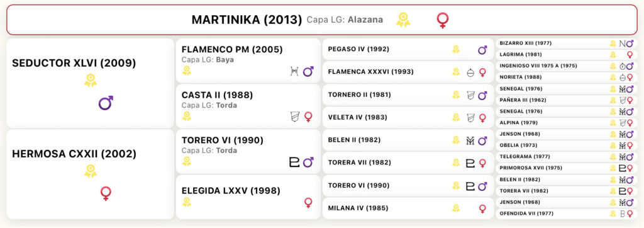
Task: Select BIZARRO XIII (1977) ancestor entry
Action: point(525,43)
